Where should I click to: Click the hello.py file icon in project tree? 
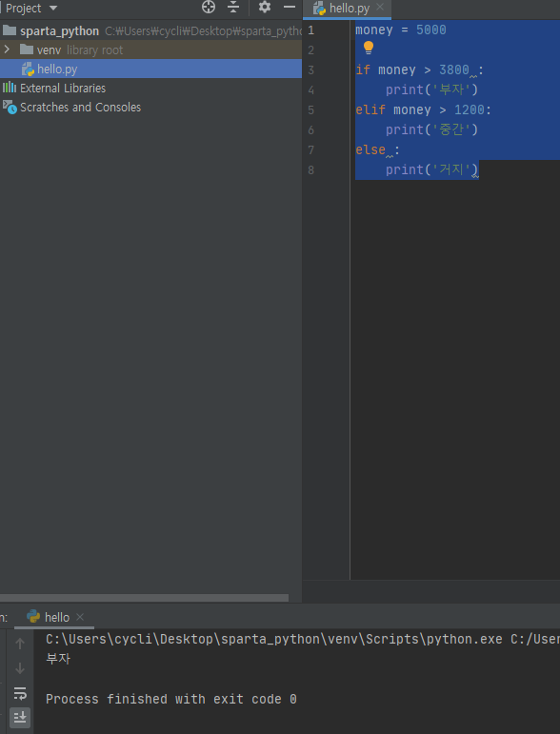coord(28,69)
